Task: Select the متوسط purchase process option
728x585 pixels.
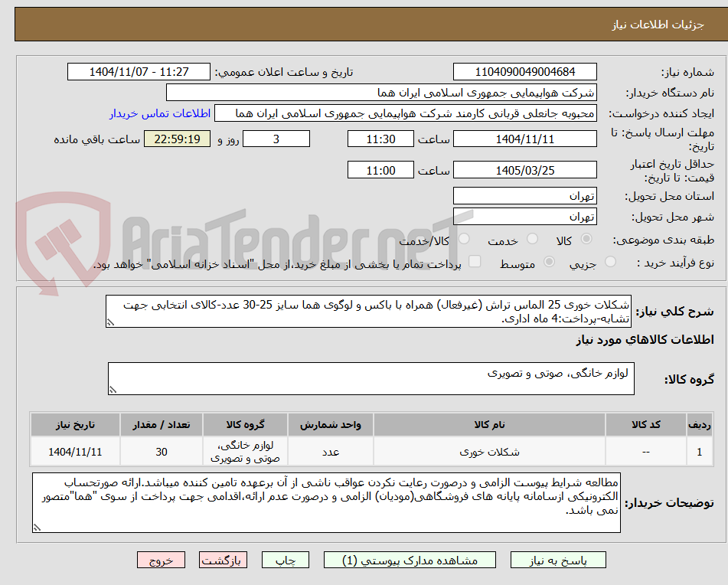Action: 548,262
